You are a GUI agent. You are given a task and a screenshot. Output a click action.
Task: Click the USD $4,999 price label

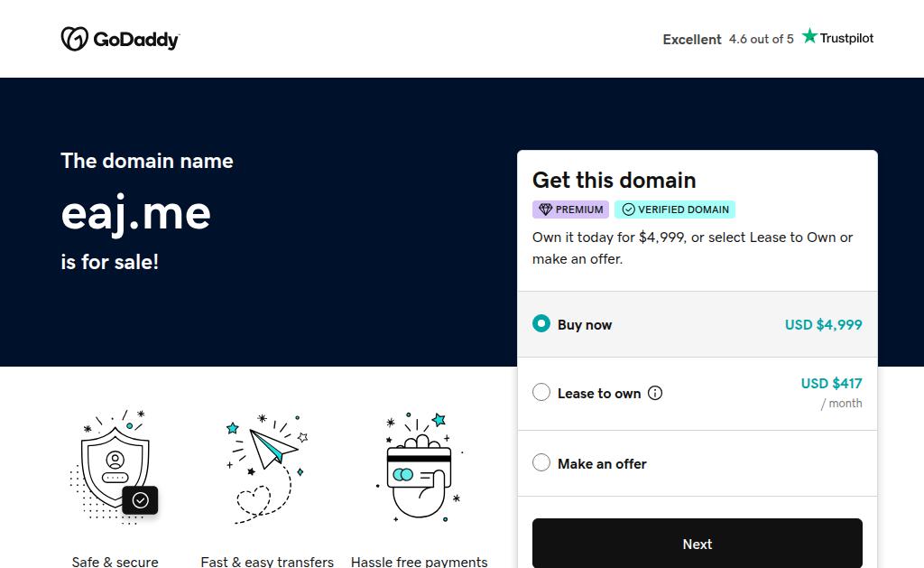[x=823, y=324]
